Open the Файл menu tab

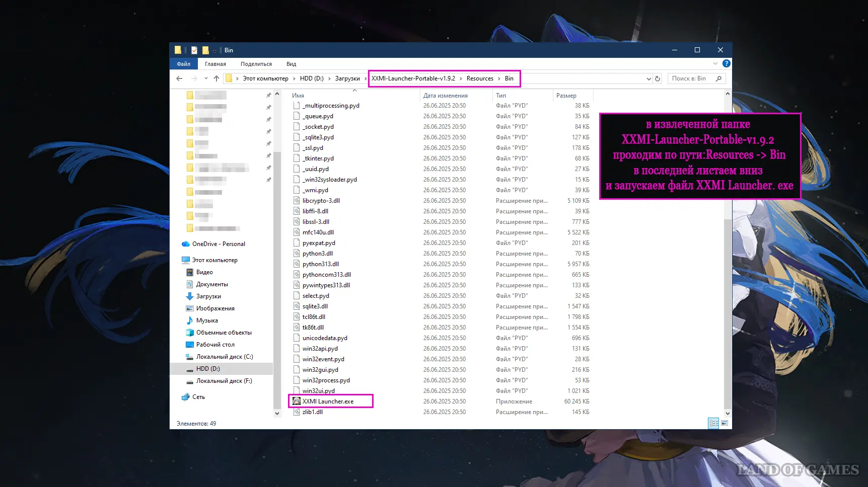[184, 64]
